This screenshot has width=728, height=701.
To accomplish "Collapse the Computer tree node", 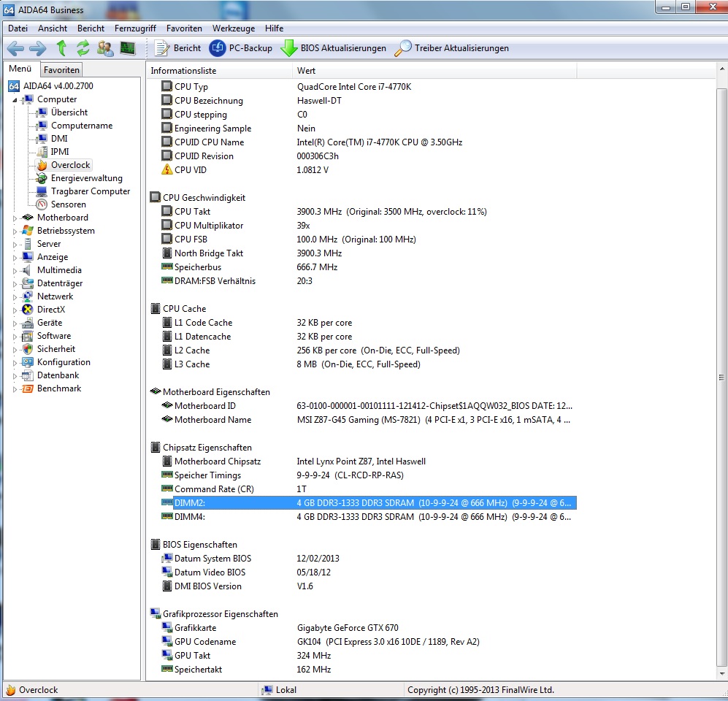I will (x=15, y=100).
